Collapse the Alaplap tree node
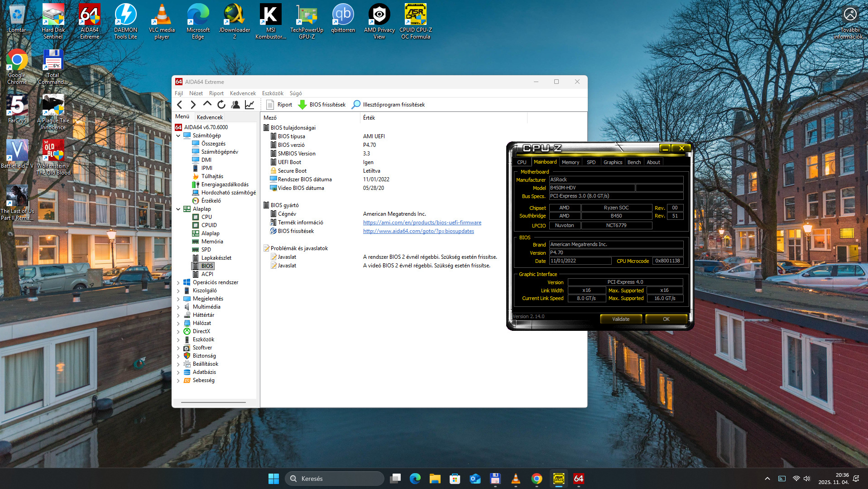This screenshot has height=489, width=868. 178,209
